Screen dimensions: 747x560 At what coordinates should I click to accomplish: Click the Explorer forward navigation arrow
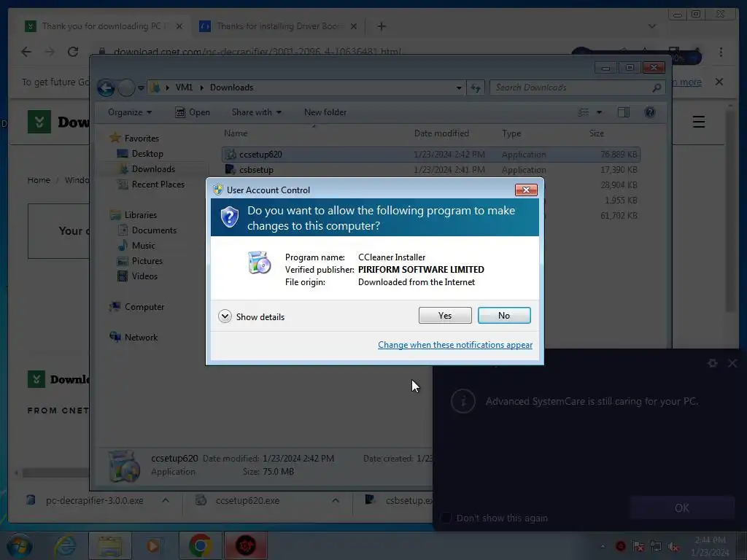click(126, 87)
